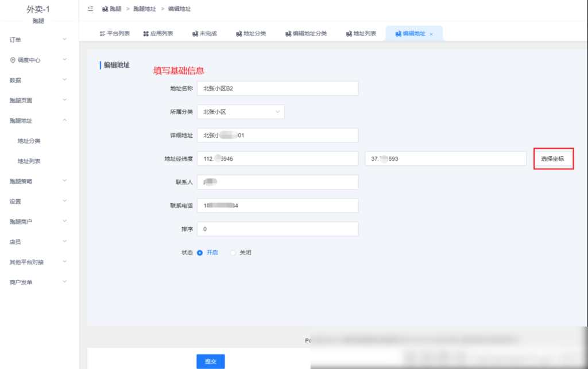Image resolution: width=588 pixels, height=369 pixels.
Task: Submit the form with 提交 button
Action: 210,362
